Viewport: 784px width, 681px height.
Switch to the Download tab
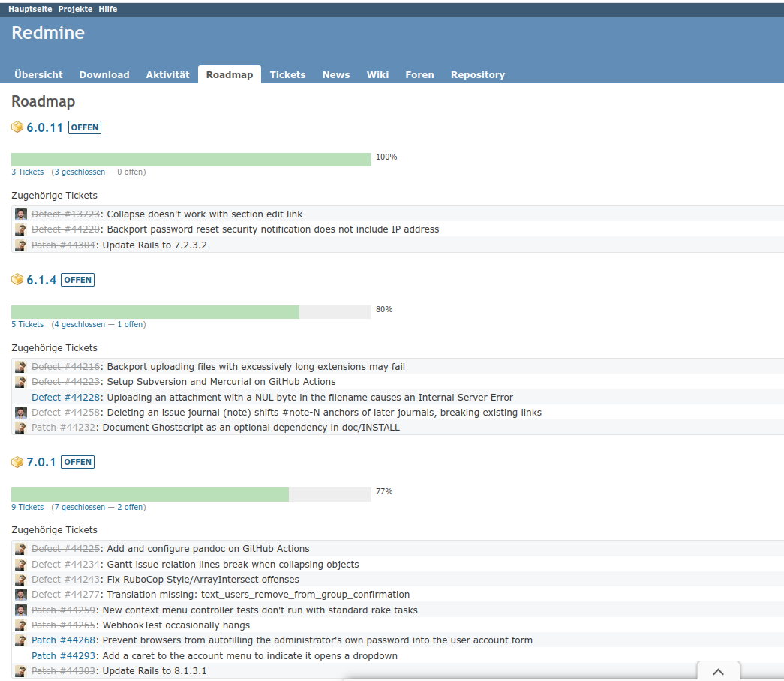point(104,74)
